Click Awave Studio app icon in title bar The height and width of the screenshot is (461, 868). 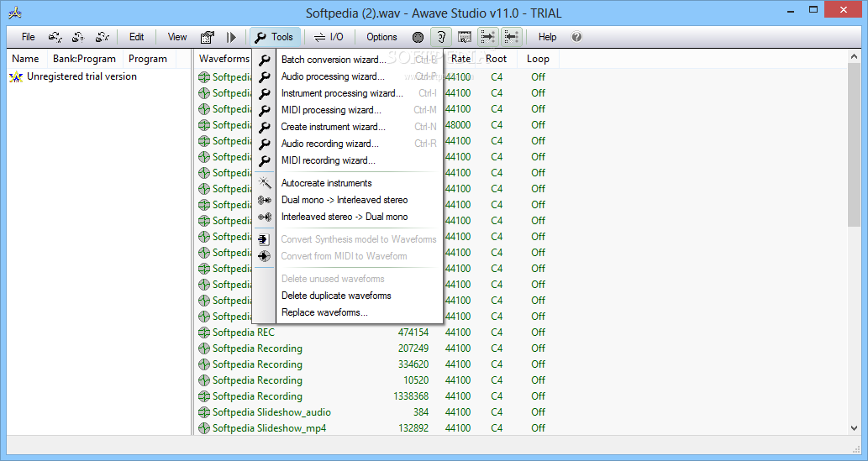point(15,12)
